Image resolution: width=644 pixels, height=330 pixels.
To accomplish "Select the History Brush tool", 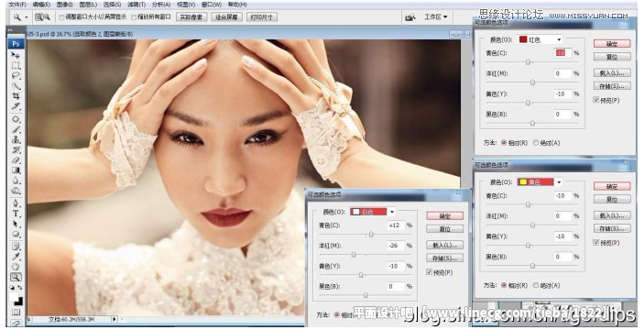I will point(16,150).
